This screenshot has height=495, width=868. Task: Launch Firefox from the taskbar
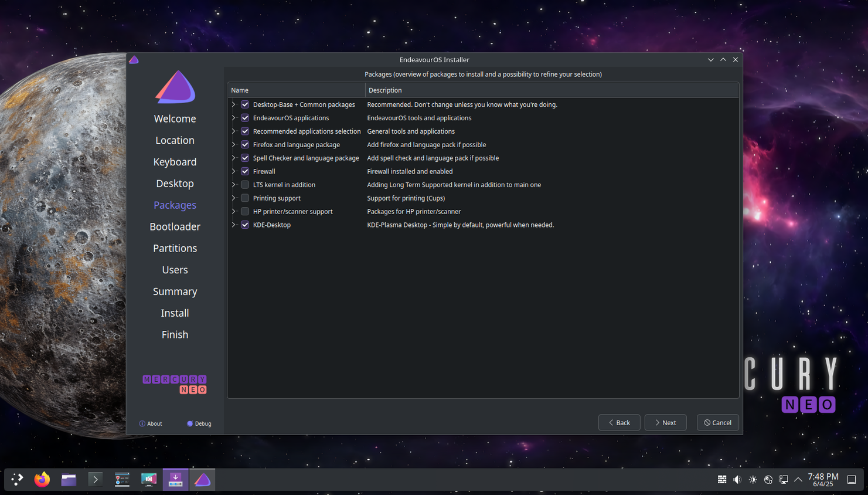click(42, 479)
